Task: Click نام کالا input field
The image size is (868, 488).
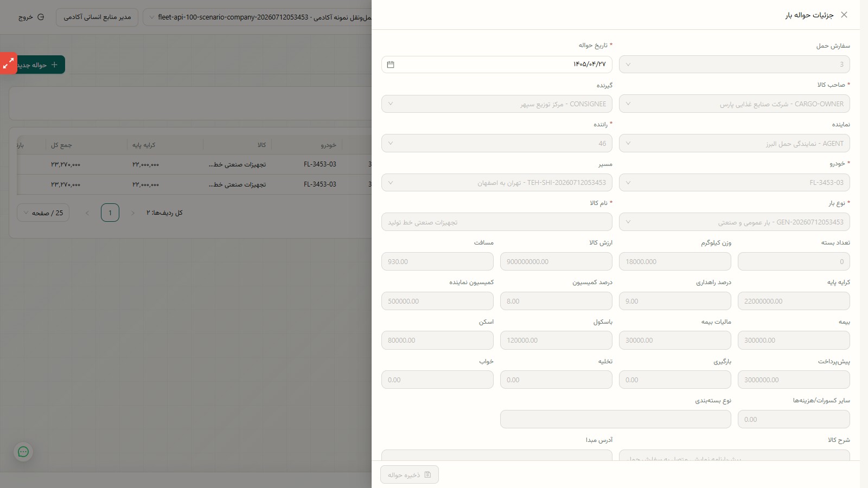Action: [497, 222]
